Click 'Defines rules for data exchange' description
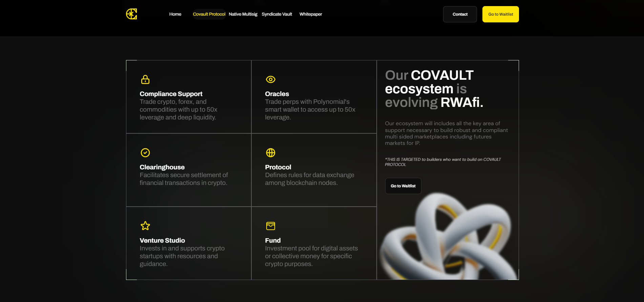Viewport: 644px width, 302px height. click(310, 179)
